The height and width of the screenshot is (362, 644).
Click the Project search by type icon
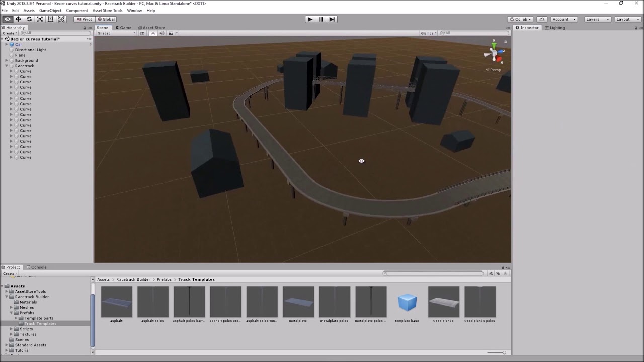(x=491, y=273)
